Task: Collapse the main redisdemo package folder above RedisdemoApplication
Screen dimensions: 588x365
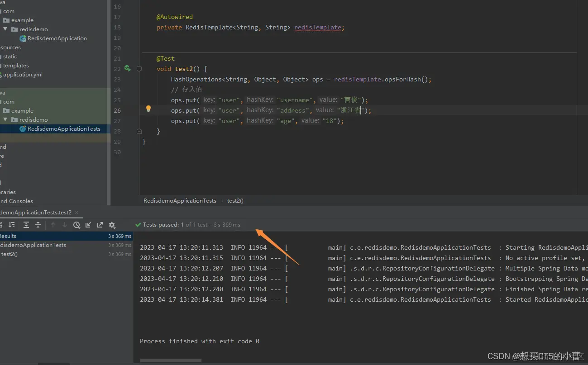Action: point(5,29)
